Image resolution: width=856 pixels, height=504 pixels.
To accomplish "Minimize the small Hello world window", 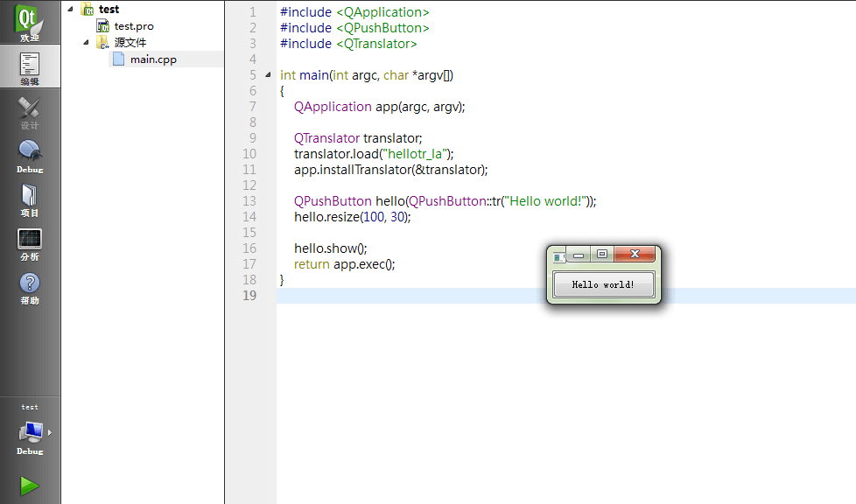I will tap(578, 255).
